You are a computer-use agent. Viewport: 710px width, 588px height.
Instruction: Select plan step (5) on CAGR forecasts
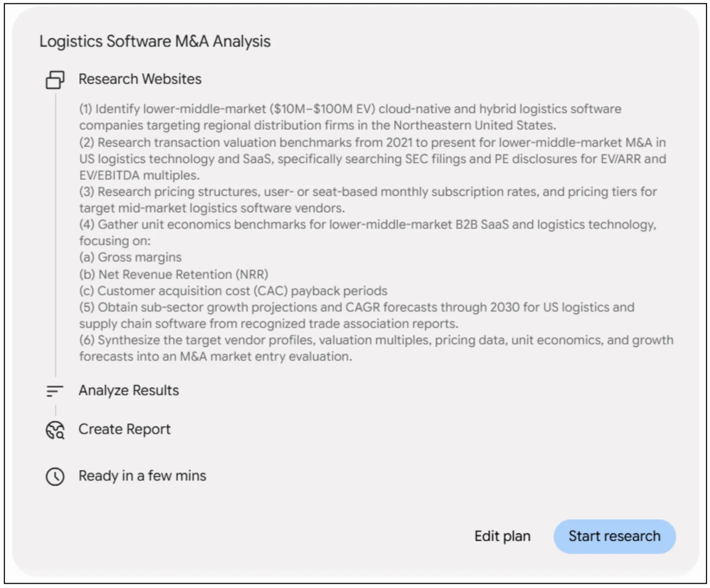click(x=357, y=315)
